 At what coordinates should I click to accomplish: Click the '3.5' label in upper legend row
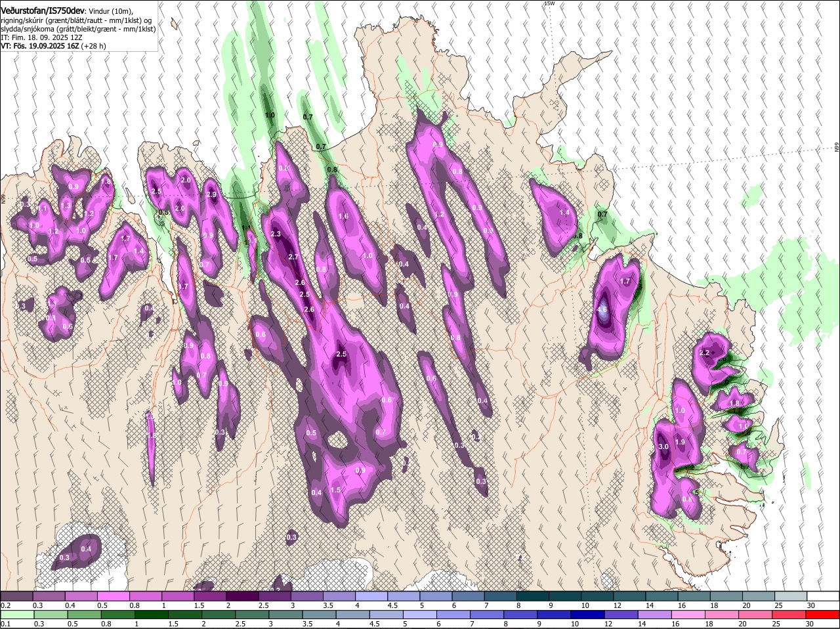point(327,605)
